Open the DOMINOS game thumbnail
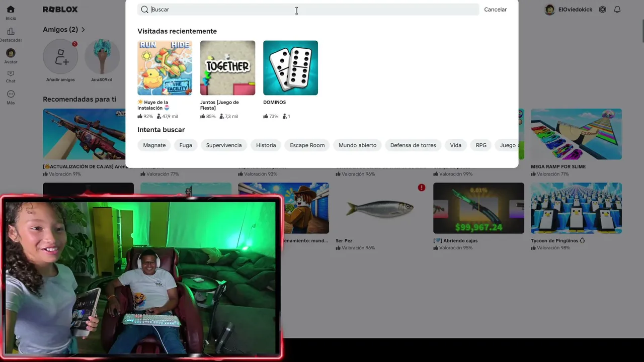This screenshot has width=644, height=362. [x=290, y=68]
